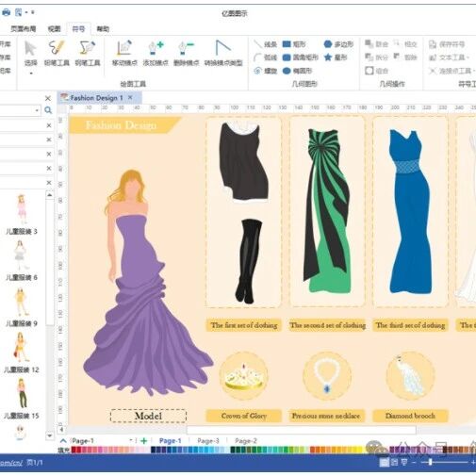The image size is (476, 476).
Task: Click the convert anchor type tool
Action: pos(223,53)
